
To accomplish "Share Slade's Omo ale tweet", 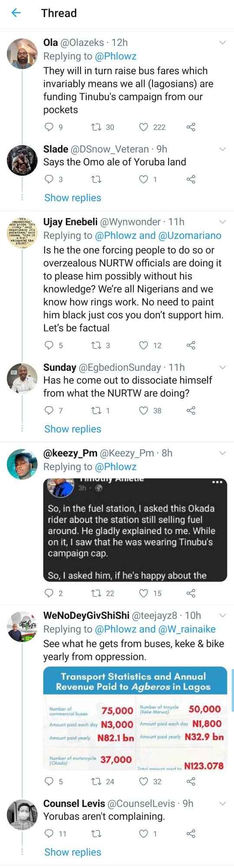I will coord(191,179).
